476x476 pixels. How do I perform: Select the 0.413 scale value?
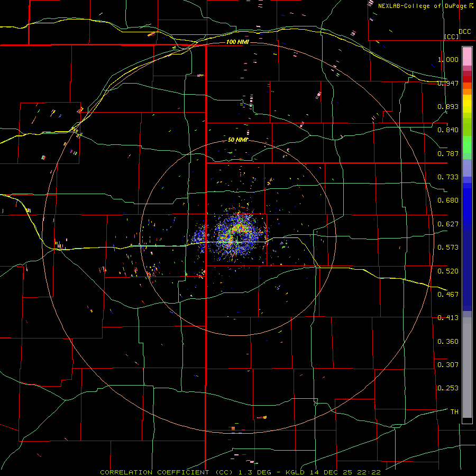point(448,318)
